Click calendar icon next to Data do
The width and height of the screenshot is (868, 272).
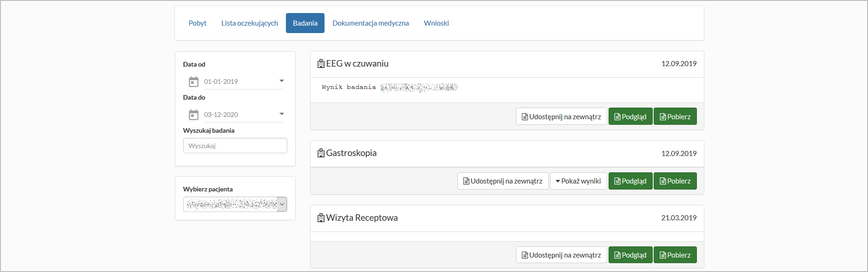(x=193, y=115)
